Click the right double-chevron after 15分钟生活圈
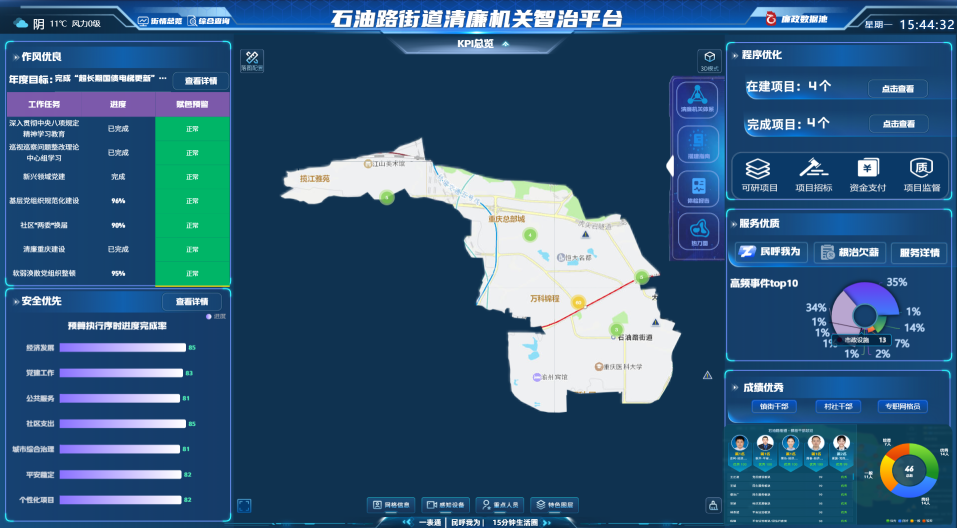The height and width of the screenshot is (528, 957). coord(546,522)
